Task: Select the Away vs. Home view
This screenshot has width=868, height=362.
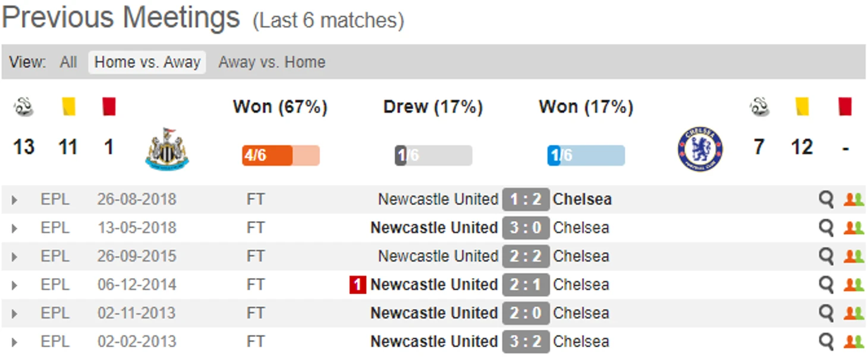Action: click(x=272, y=62)
